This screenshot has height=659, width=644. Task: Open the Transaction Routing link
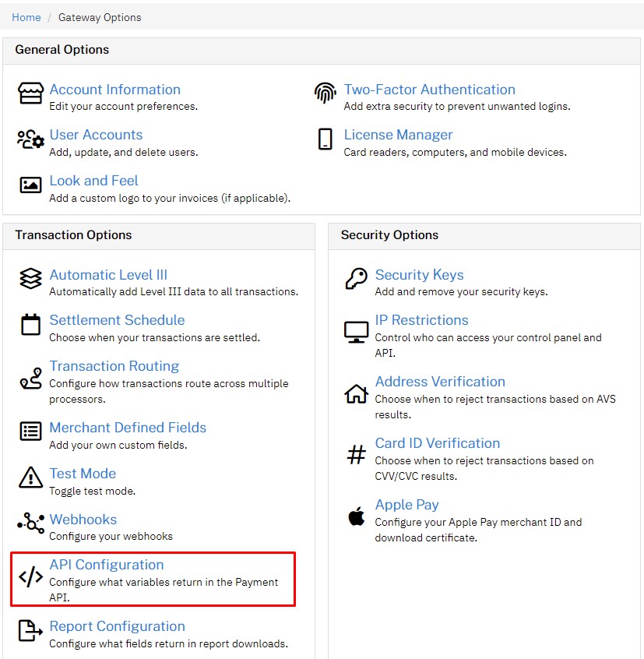coord(114,366)
